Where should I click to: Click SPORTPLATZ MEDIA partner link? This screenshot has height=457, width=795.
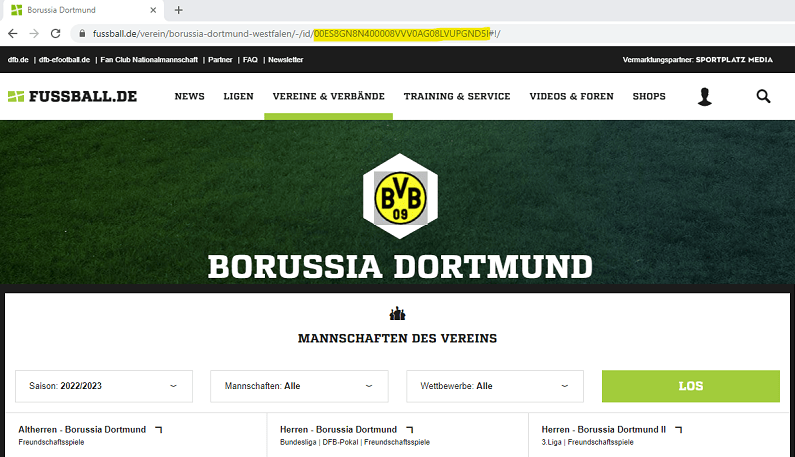coord(734,60)
